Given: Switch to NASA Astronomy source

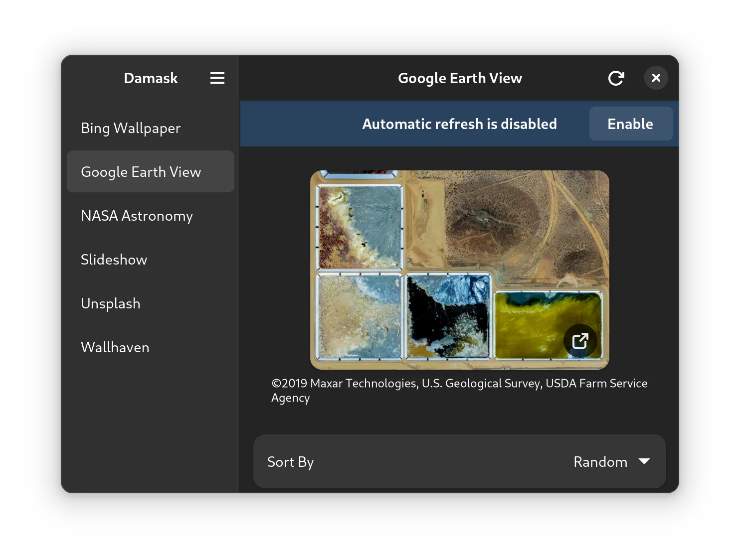Looking at the screenshot, I should point(137,216).
